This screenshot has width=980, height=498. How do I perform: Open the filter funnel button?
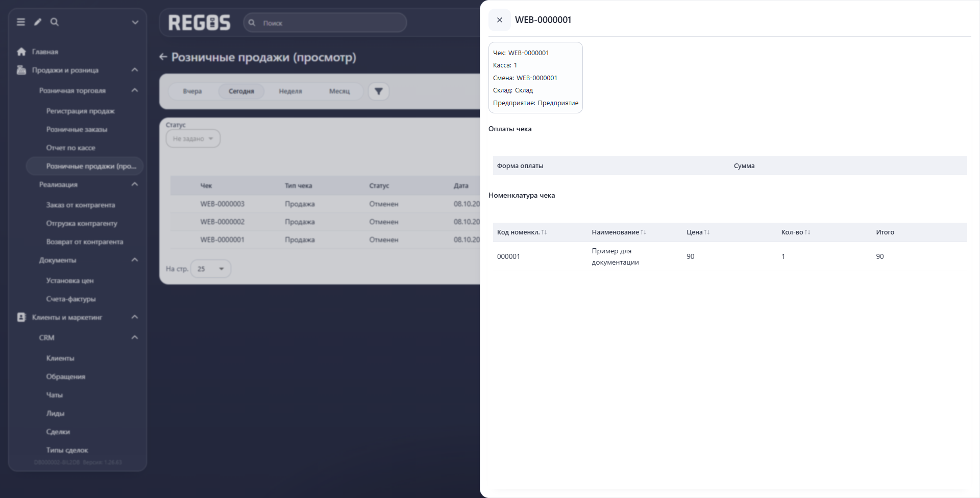379,91
